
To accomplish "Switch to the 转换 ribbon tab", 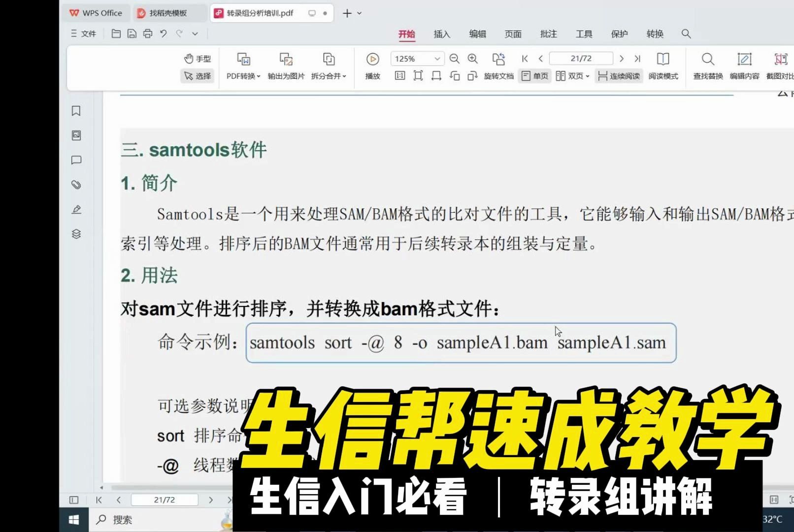I will (655, 34).
